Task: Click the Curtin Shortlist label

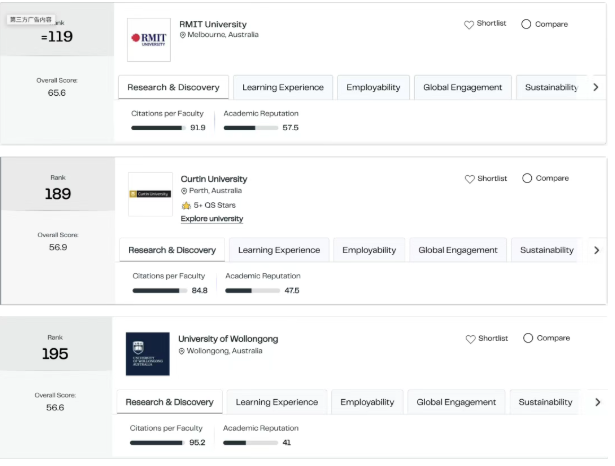Action: tap(492, 178)
